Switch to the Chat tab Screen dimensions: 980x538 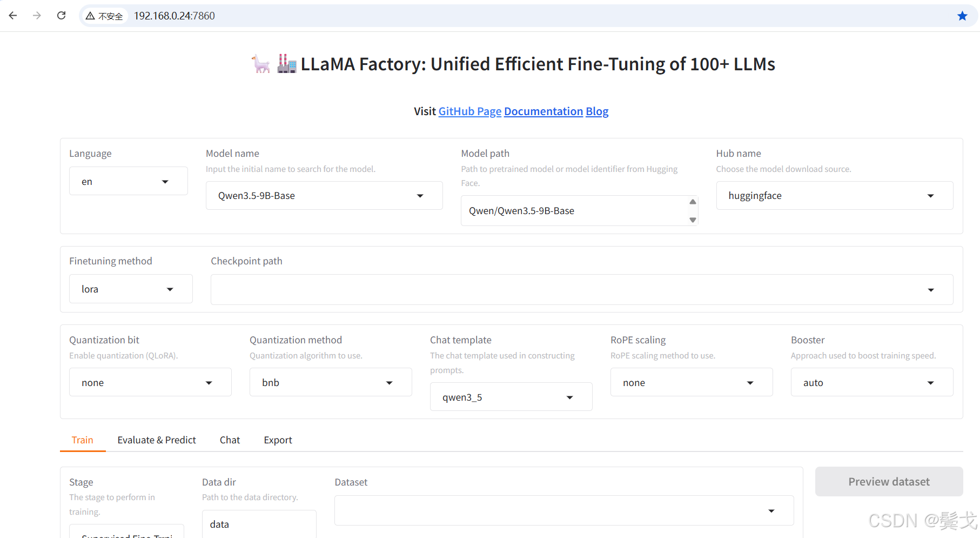(x=230, y=440)
